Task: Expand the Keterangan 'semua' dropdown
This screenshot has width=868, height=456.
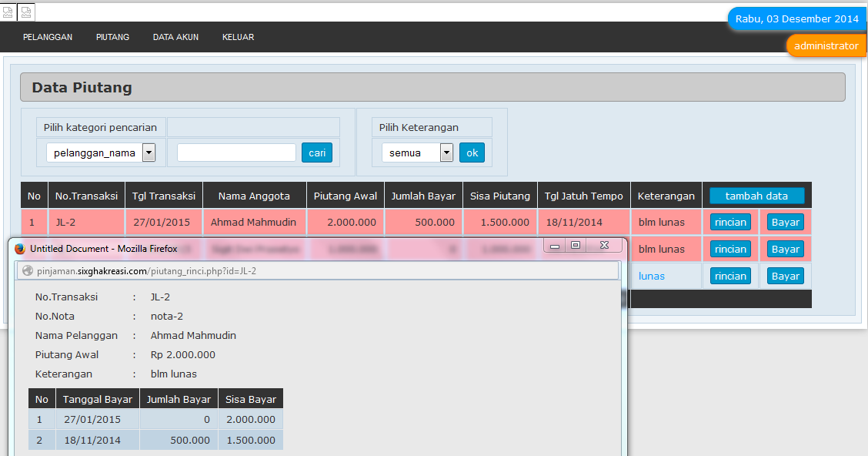Action: tap(446, 153)
